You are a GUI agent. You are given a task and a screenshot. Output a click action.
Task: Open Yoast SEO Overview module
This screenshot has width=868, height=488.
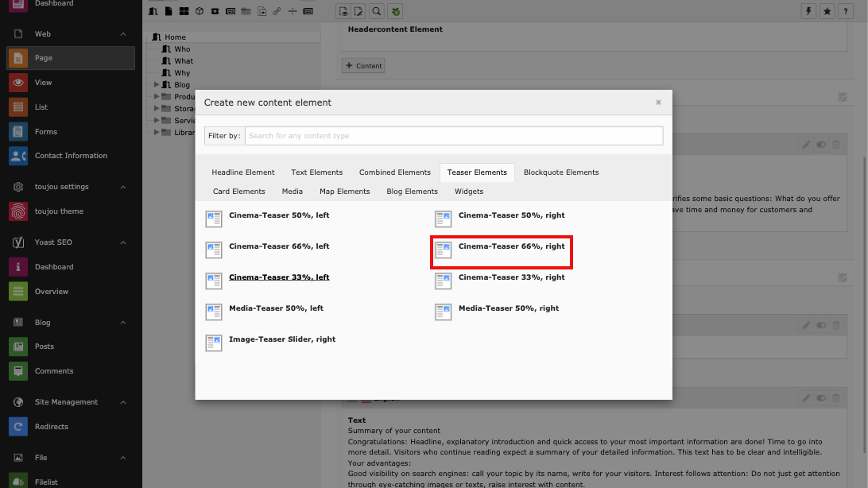51,292
